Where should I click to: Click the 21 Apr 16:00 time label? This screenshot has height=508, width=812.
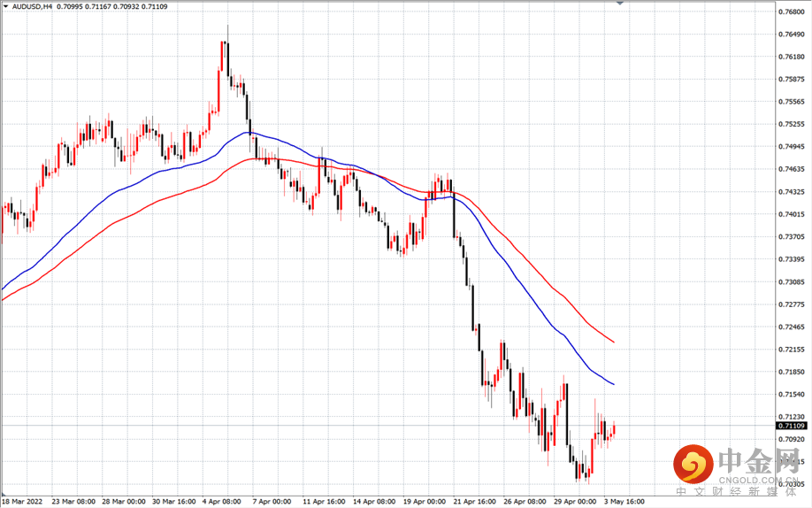(475, 501)
